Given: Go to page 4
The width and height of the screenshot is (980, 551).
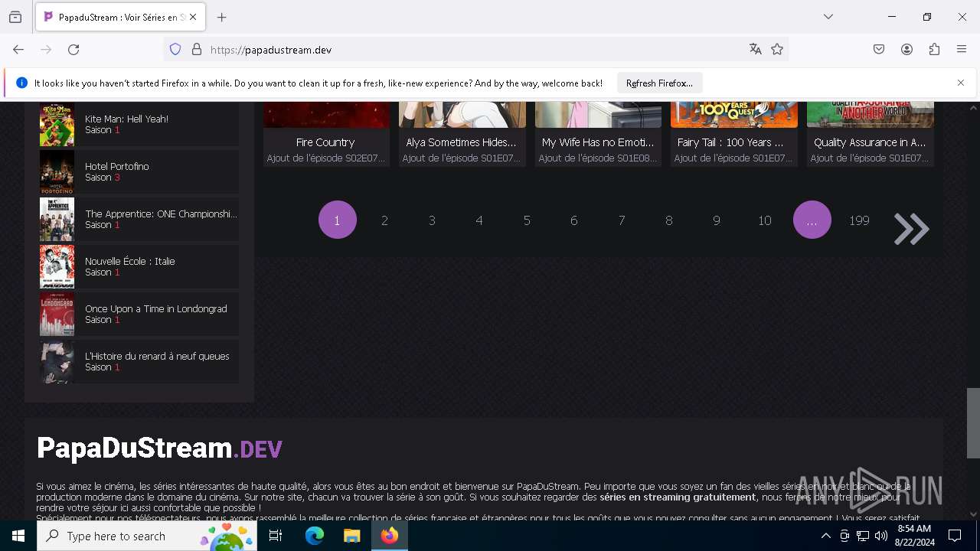Looking at the screenshot, I should point(479,220).
